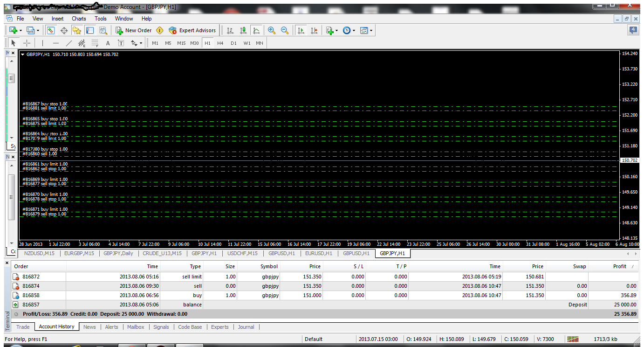Switch to the M15 timeframe

181,43
